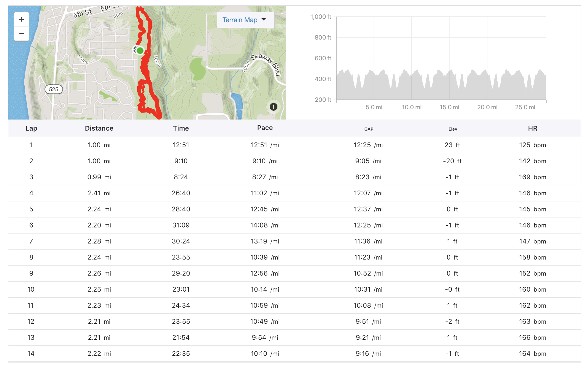Screen dimensions: 588x368
Task: Click the Distance column header
Action: click(x=99, y=128)
